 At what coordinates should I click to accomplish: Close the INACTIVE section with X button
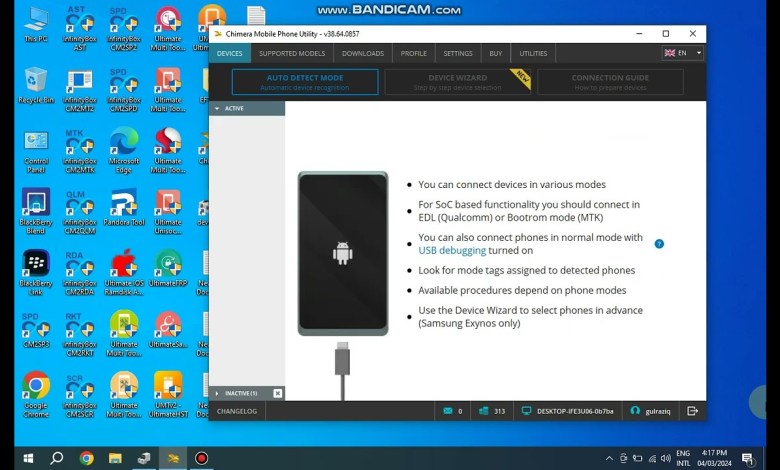(x=277, y=393)
